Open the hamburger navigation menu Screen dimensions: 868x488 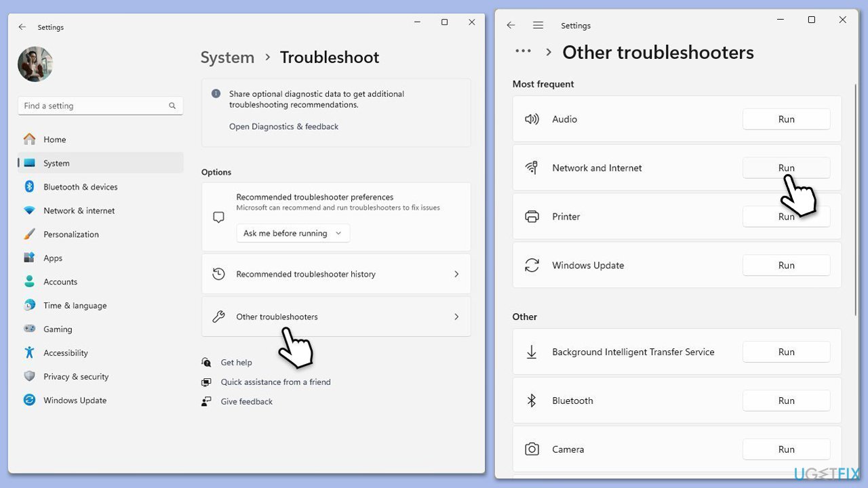(x=538, y=25)
